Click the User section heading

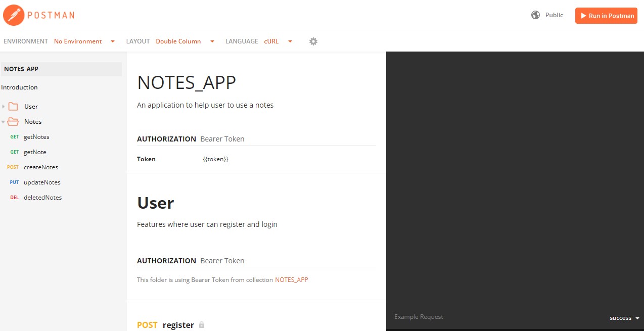(156, 203)
